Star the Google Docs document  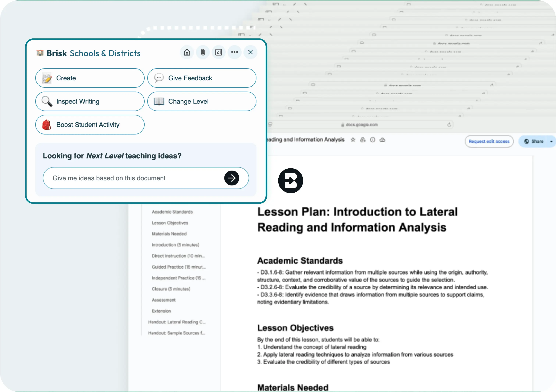click(x=353, y=140)
